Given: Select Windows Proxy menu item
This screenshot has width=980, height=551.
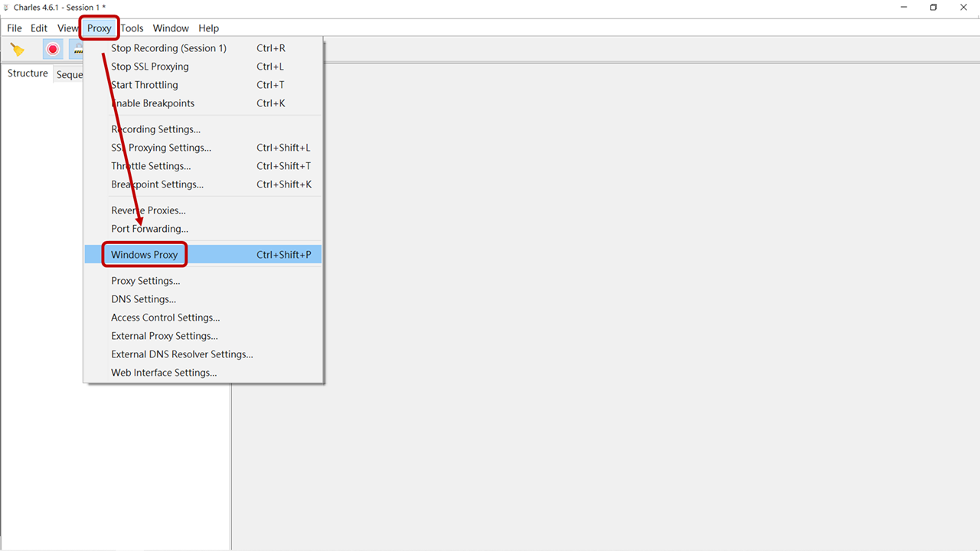Looking at the screenshot, I should pos(145,255).
